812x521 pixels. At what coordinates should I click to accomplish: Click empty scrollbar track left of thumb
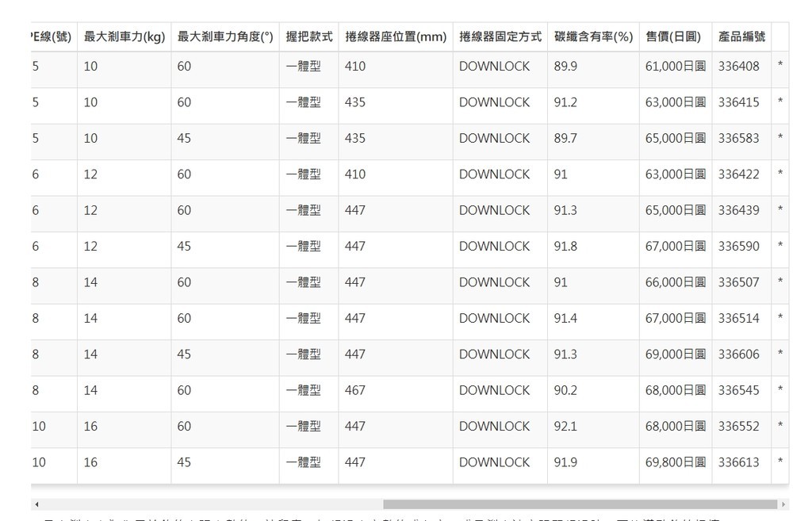[x=206, y=504]
